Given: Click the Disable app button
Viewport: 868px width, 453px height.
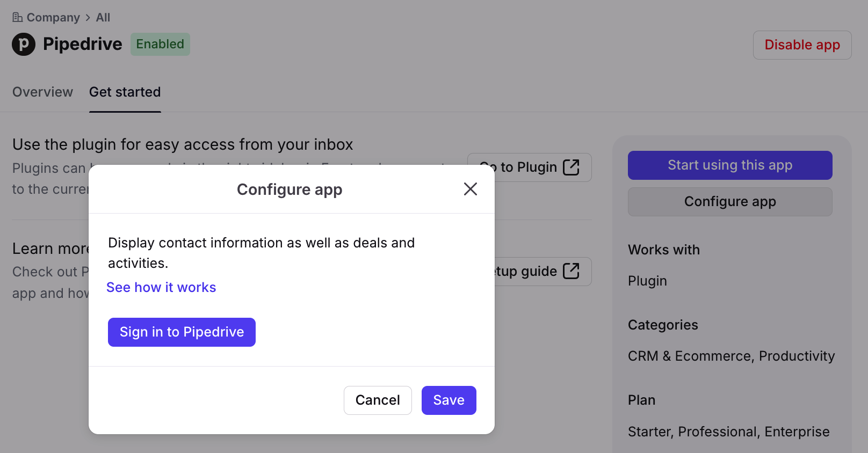Looking at the screenshot, I should 802,45.
